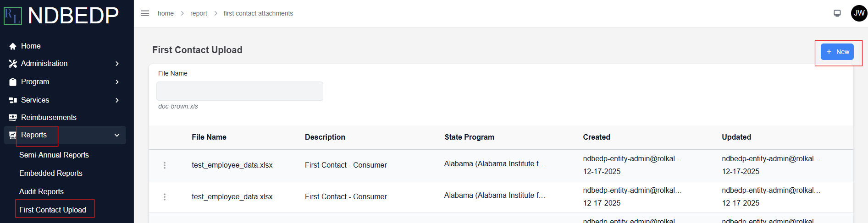Screen dimensions: 868x223
Task: Click the Administration tools icon
Action: coord(13,64)
